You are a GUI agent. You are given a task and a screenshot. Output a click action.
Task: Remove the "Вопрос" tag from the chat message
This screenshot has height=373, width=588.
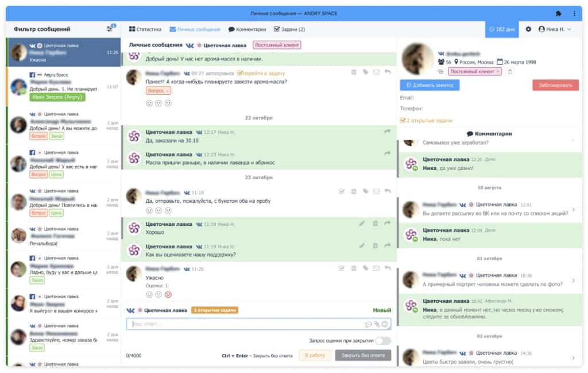click(168, 91)
